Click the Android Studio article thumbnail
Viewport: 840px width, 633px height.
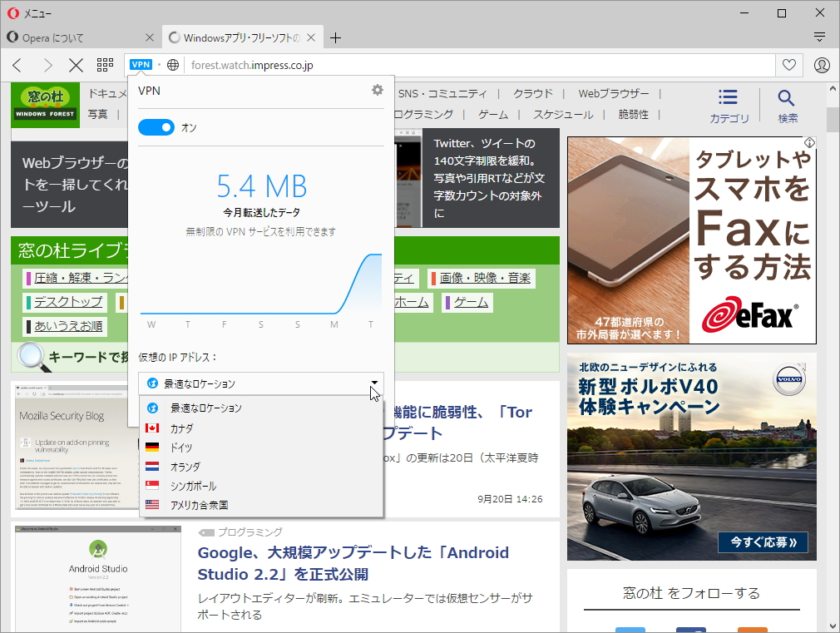[x=98, y=578]
